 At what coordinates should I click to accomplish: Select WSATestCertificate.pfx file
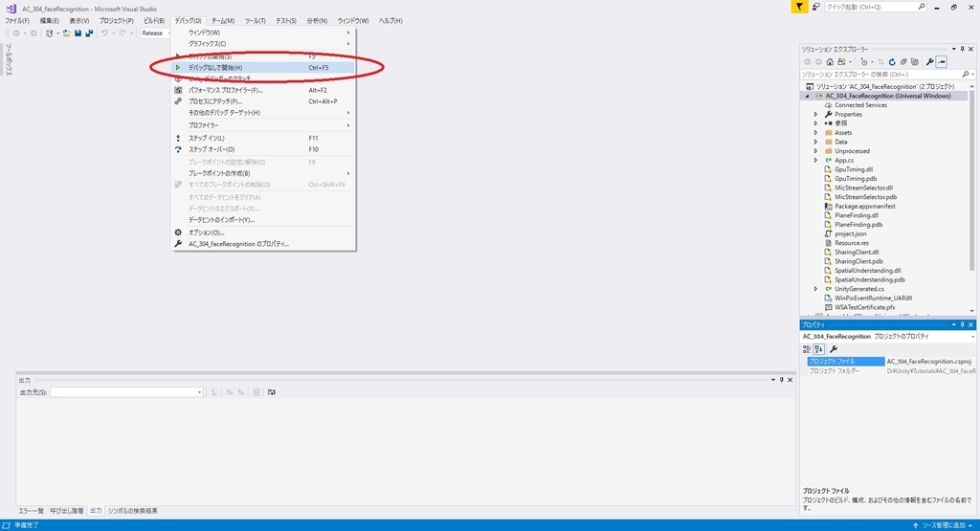[x=864, y=307]
